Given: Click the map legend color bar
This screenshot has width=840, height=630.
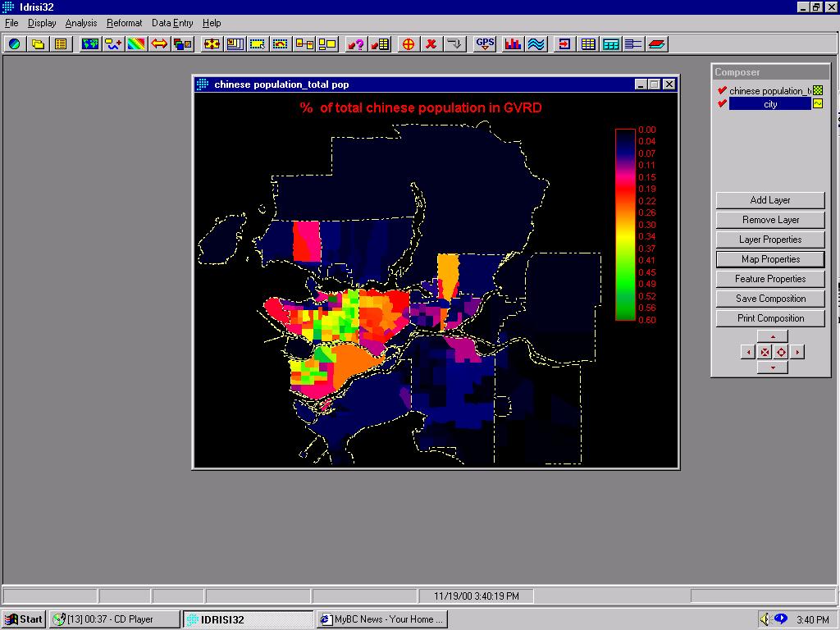Looking at the screenshot, I should 625,224.
